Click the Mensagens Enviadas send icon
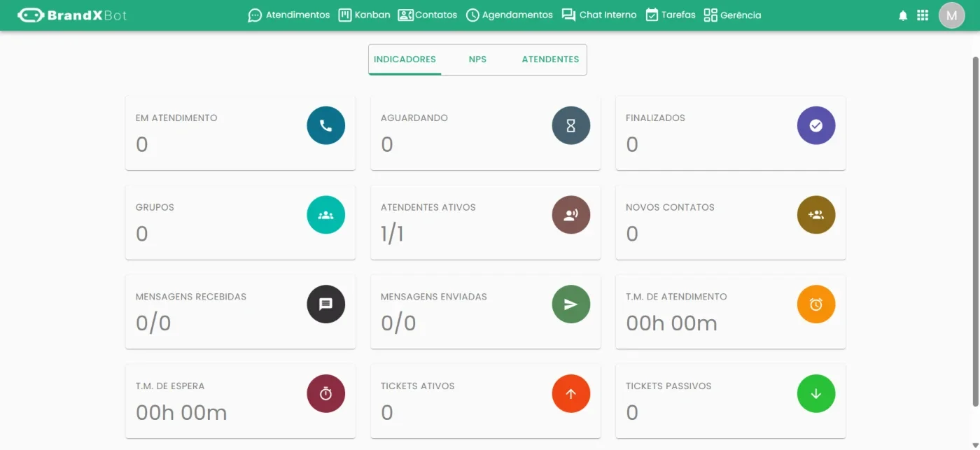This screenshot has height=450, width=980. pyautogui.click(x=570, y=304)
